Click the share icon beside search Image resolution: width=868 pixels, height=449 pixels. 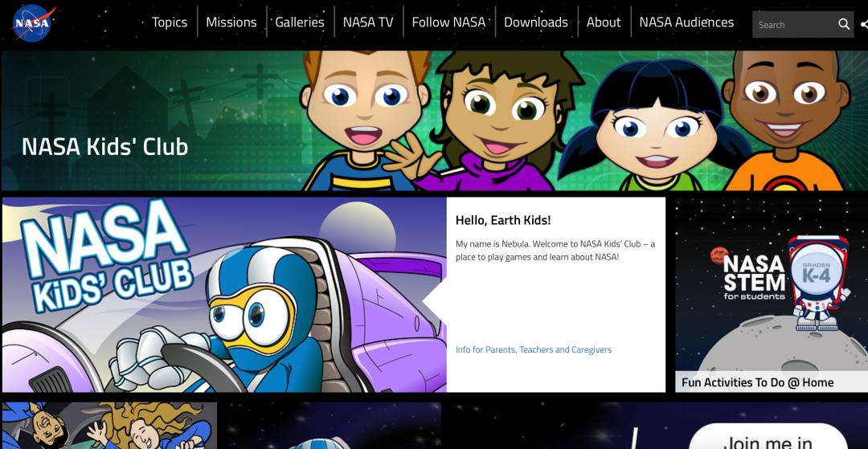click(864, 24)
